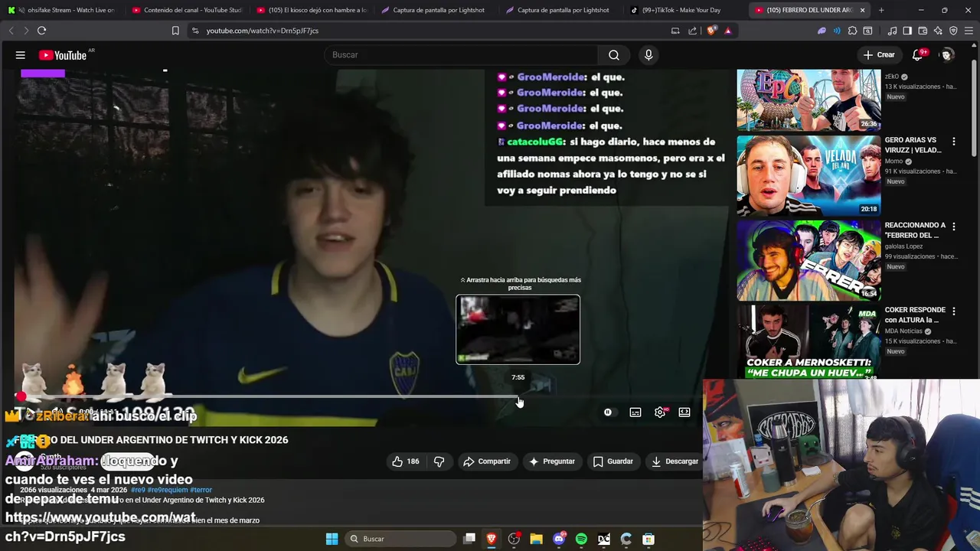Open options menu for GERO ARIAS video

point(953,142)
